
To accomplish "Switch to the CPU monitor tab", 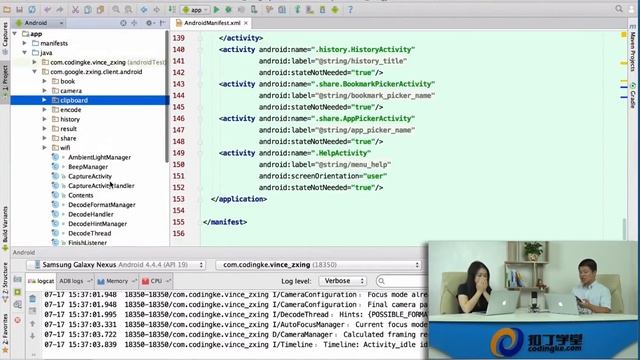I will (x=156, y=281).
